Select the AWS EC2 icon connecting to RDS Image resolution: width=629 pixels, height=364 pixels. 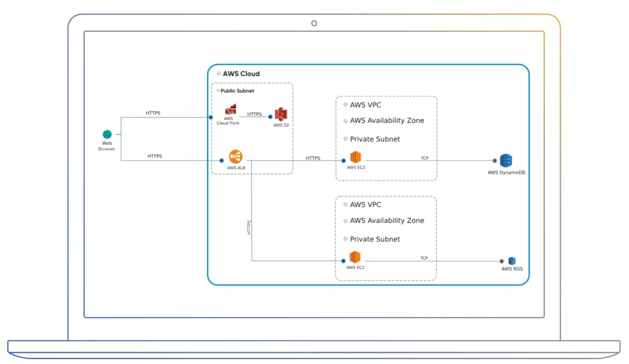pos(356,258)
